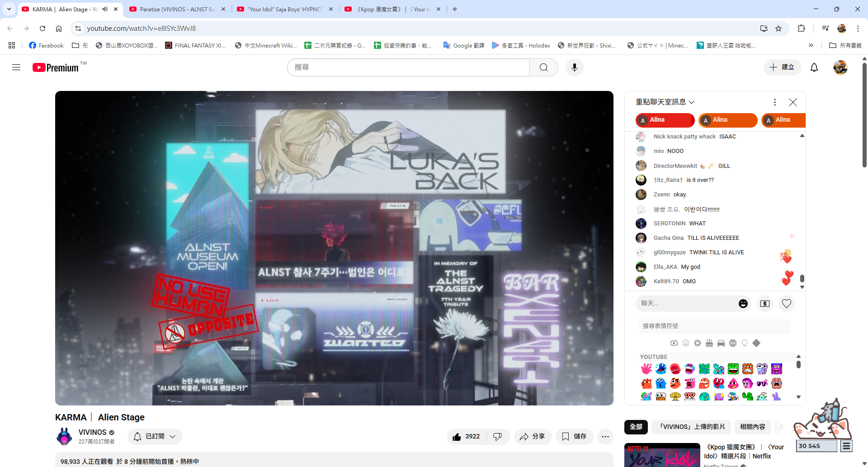This screenshot has width=868, height=467.
Task: Start voice search with the microphone
Action: (575, 67)
